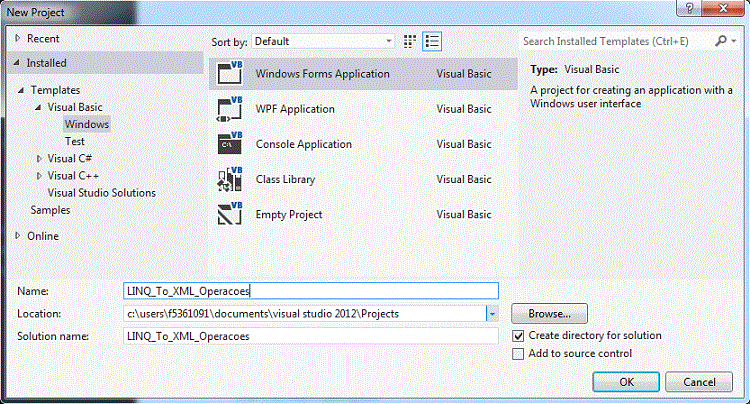Select the Windows node under Visual Basic
Viewport: 750px width, 404px height.
click(87, 124)
